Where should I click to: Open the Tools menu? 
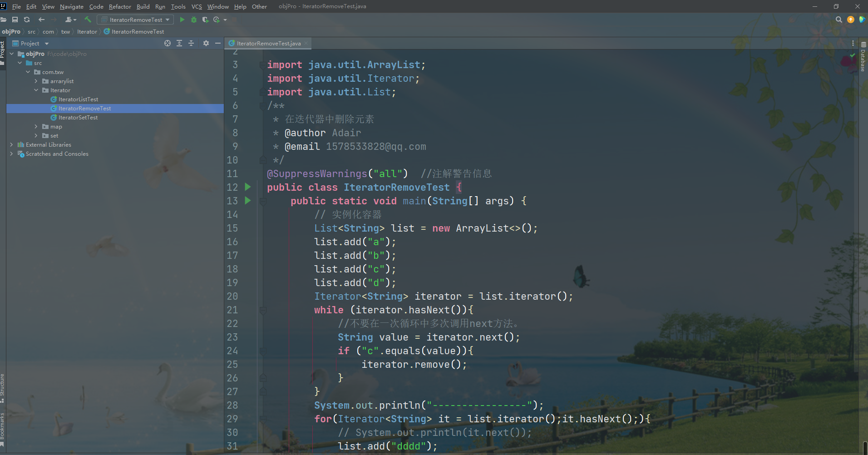(x=178, y=6)
